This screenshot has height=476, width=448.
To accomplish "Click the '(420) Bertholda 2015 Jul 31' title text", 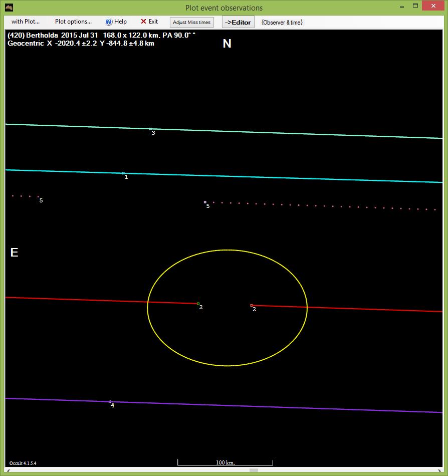I will point(53,35).
